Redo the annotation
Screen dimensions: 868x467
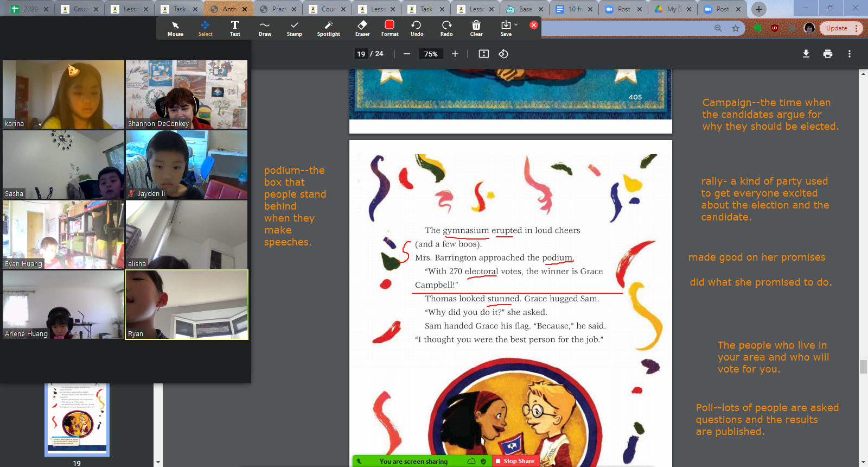[x=446, y=29]
